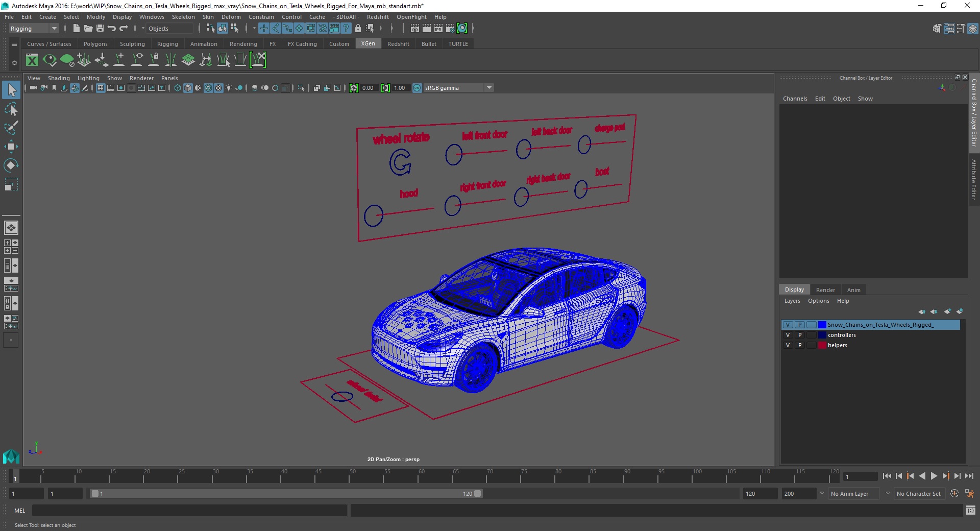Toggle auto keyframe icon near Character Set
980x531 pixels.
(954, 494)
